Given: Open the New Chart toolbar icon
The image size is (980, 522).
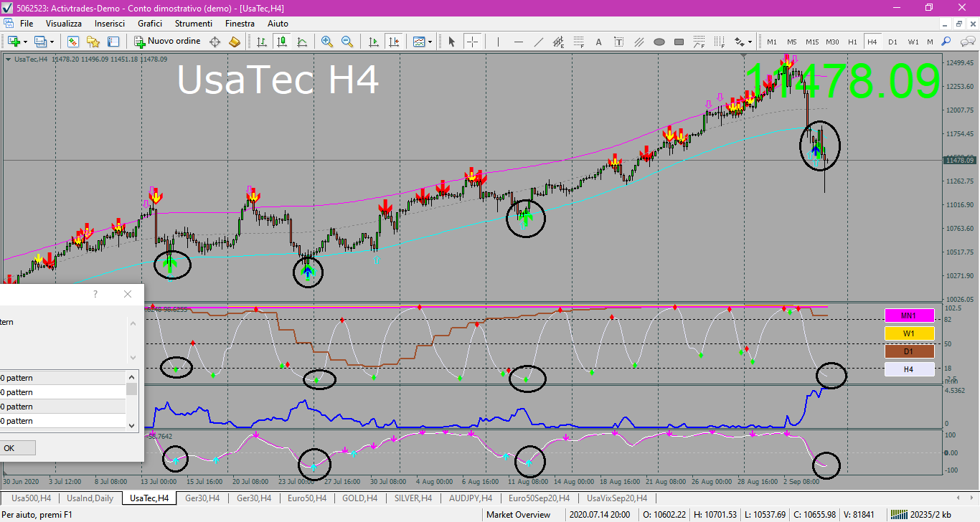Looking at the screenshot, I should point(14,42).
